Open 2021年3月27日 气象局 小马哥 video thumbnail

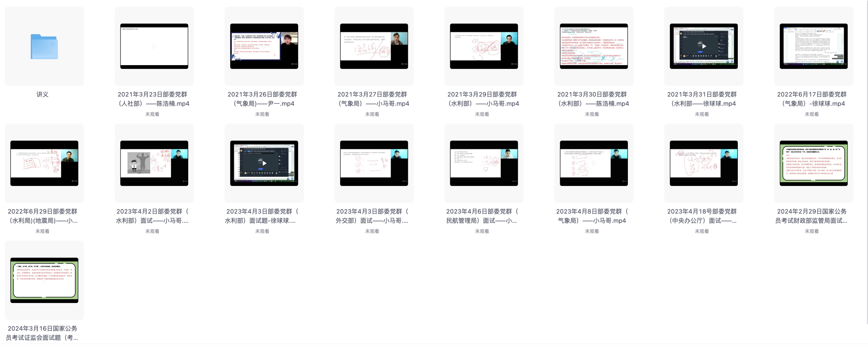[x=374, y=46]
